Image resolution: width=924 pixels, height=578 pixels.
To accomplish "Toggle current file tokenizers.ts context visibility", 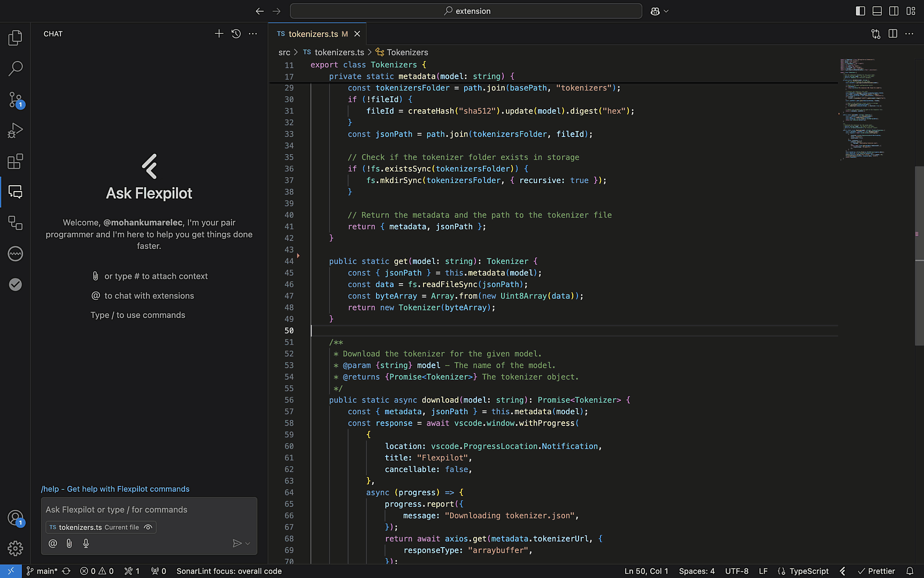I will click(x=148, y=527).
